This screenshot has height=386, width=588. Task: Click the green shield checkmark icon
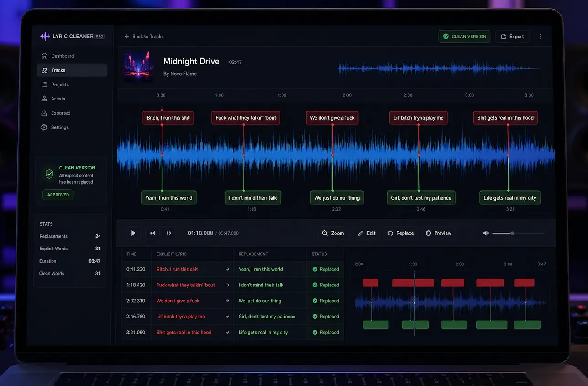click(49, 174)
